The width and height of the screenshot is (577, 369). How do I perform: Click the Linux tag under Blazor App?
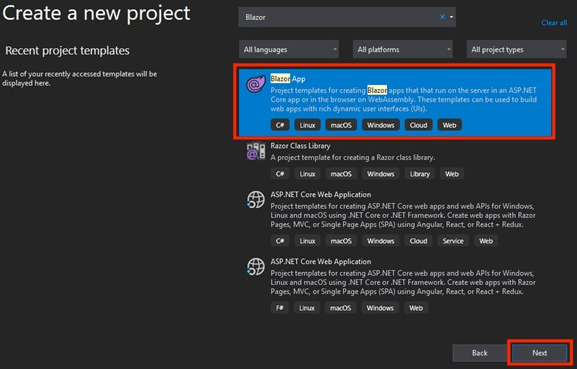[x=307, y=125]
